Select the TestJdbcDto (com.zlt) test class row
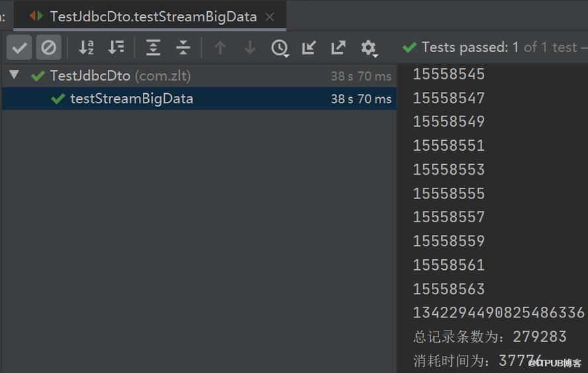Image resolution: width=588 pixels, height=373 pixels. click(198, 76)
